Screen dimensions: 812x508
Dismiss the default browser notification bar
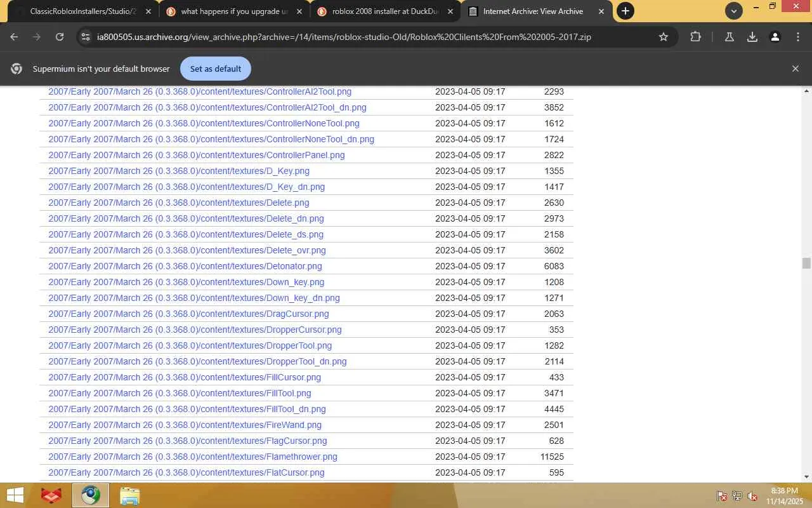(796, 69)
